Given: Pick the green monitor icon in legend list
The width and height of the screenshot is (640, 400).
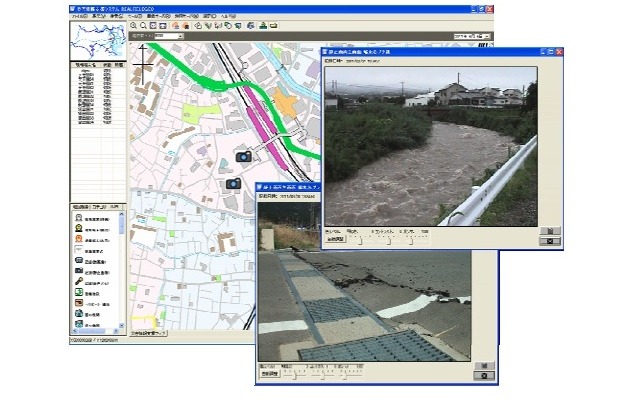Looking at the screenshot, I should [79, 292].
